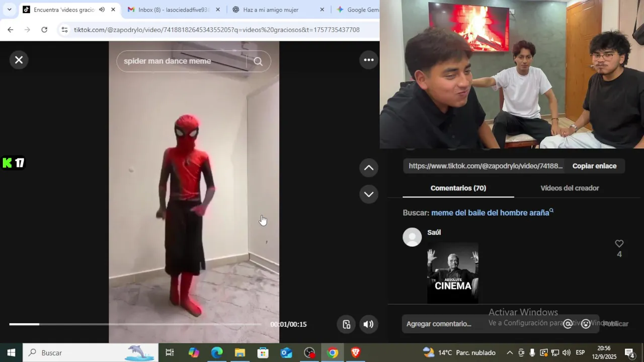Click the Publicar button
Viewport: 644px width, 362px height.
[x=616, y=324]
